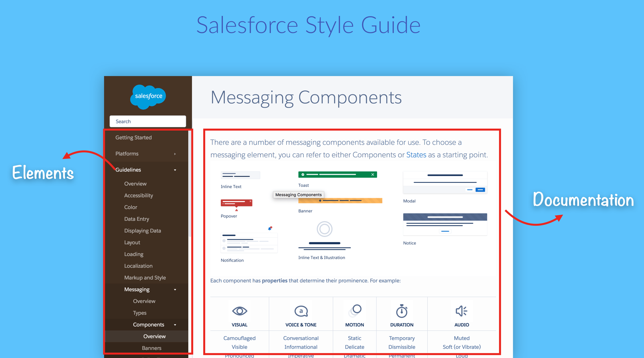The width and height of the screenshot is (644, 358).
Task: Open the Popover component illustration
Action: point(236,205)
